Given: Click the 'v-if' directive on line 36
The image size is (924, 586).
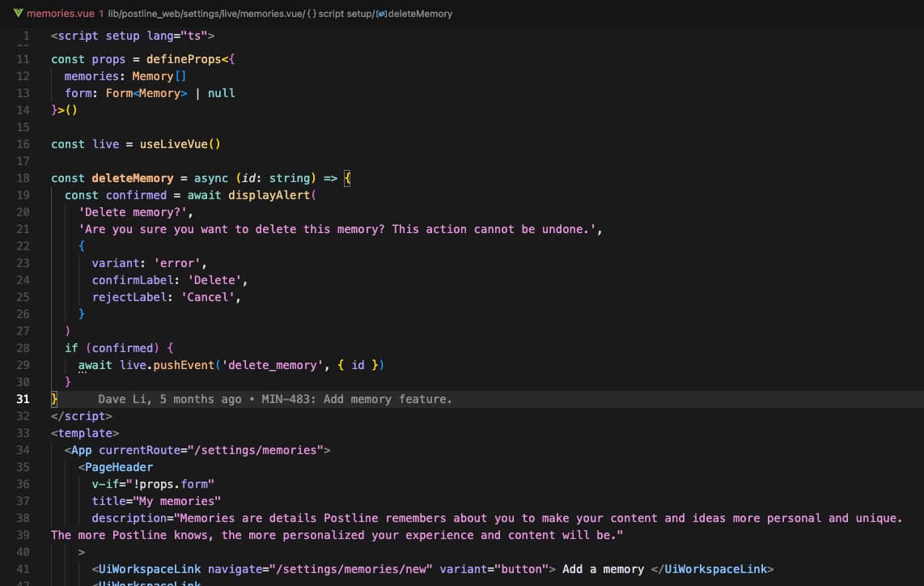Looking at the screenshot, I should [x=105, y=484].
